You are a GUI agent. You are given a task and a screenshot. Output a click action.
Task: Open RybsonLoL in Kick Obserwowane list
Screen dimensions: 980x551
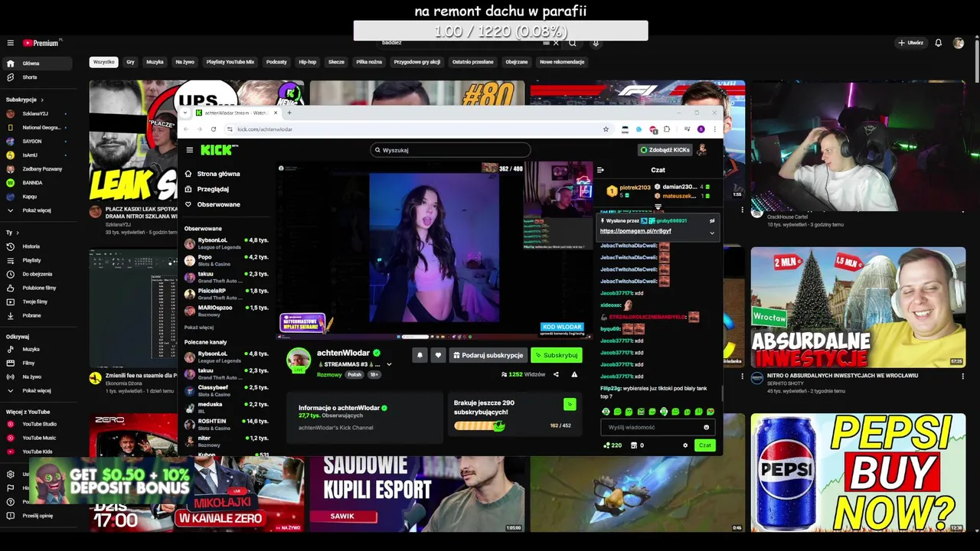point(226,243)
